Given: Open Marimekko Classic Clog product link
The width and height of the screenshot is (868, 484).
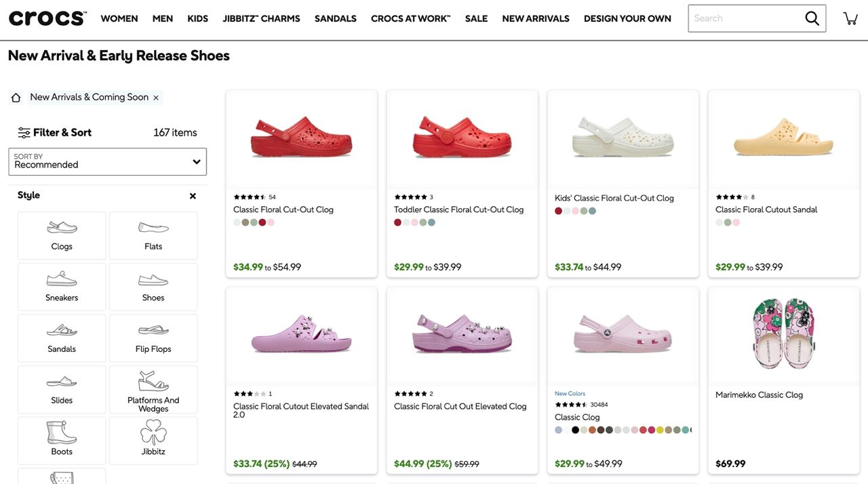Looking at the screenshot, I should [x=759, y=395].
